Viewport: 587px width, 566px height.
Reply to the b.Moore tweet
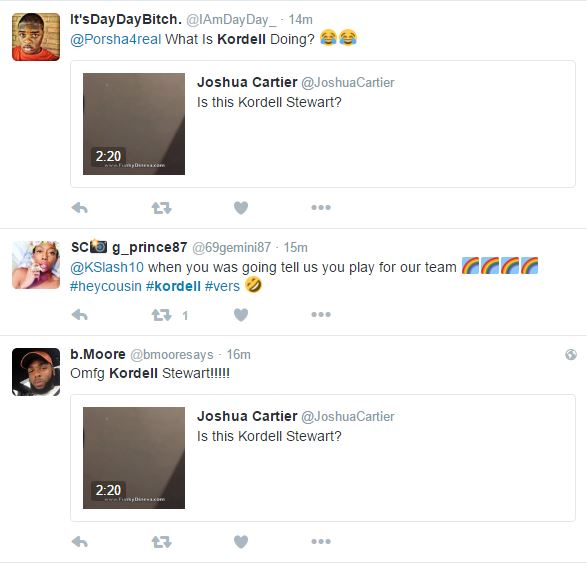click(80, 542)
